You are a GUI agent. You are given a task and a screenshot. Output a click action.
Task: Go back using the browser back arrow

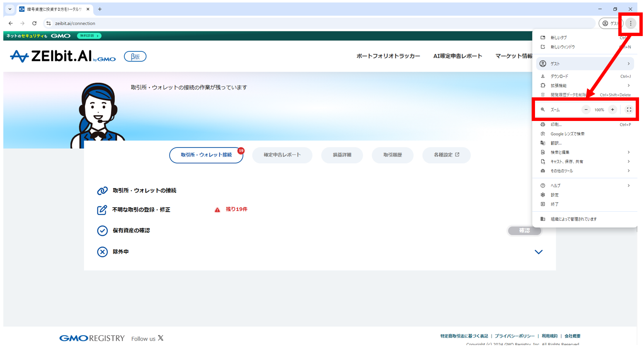tap(11, 23)
